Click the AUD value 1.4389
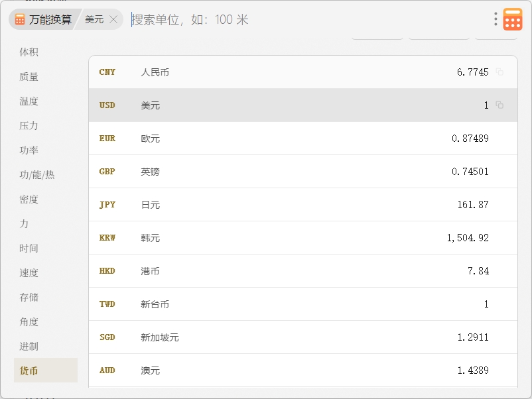This screenshot has width=532, height=399. (473, 370)
